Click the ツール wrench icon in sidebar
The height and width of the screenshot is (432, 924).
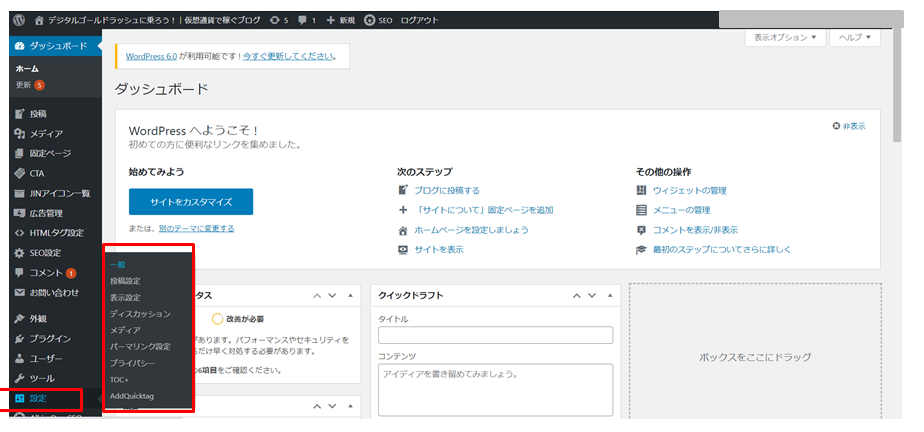click(x=19, y=378)
